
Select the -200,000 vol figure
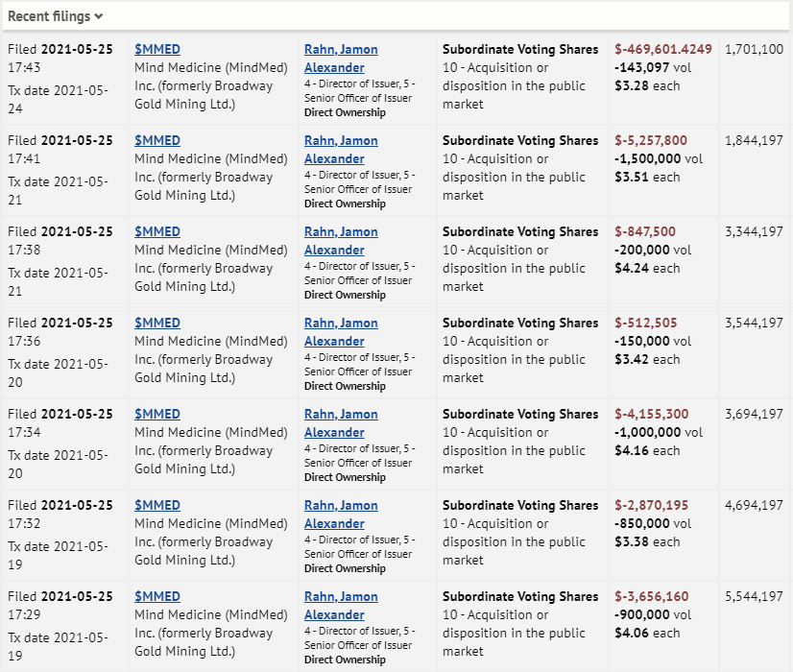click(653, 250)
